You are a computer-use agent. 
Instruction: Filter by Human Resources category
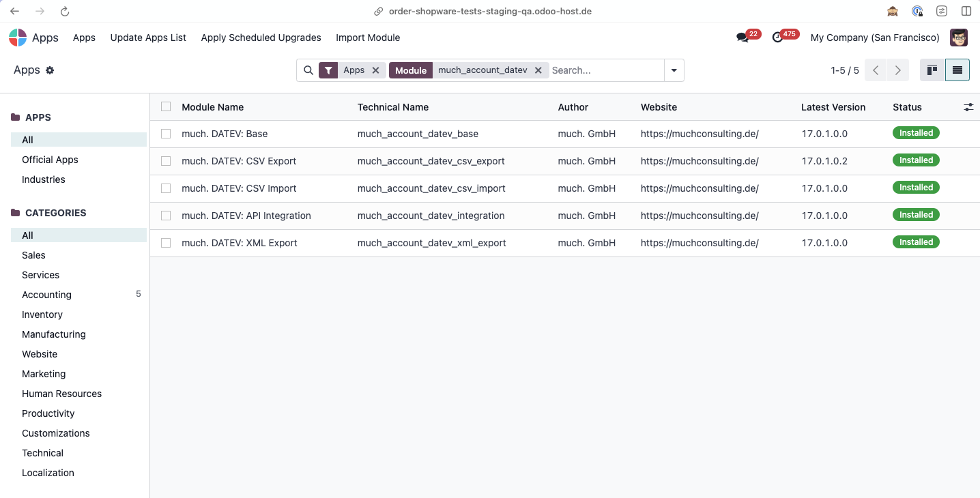[x=78, y=394]
